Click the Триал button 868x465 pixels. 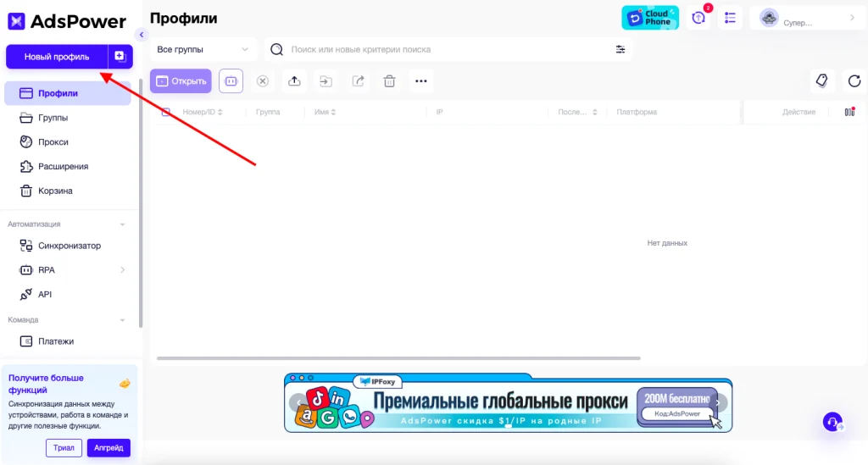pyautogui.click(x=64, y=447)
